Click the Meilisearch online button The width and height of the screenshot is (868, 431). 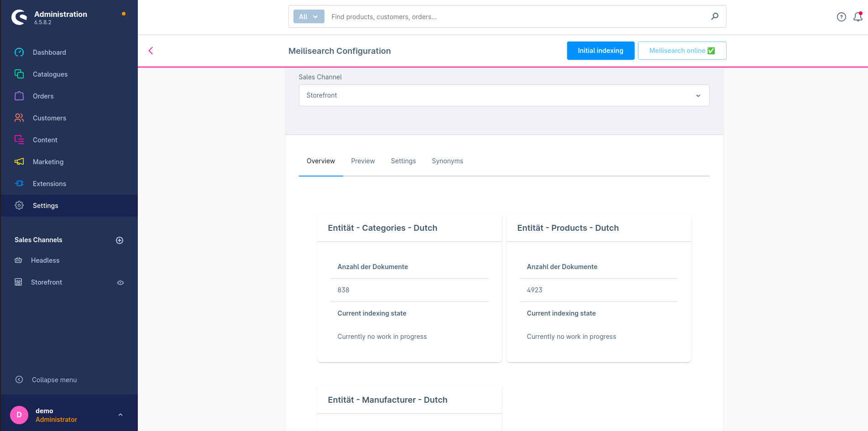682,51
